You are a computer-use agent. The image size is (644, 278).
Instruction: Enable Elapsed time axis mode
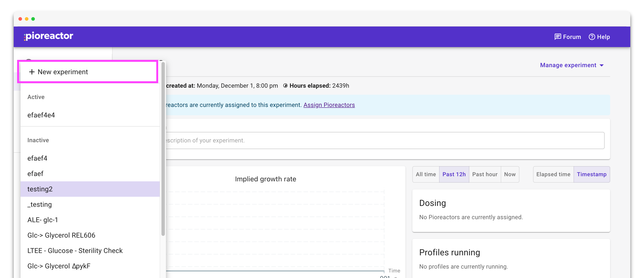point(553,174)
